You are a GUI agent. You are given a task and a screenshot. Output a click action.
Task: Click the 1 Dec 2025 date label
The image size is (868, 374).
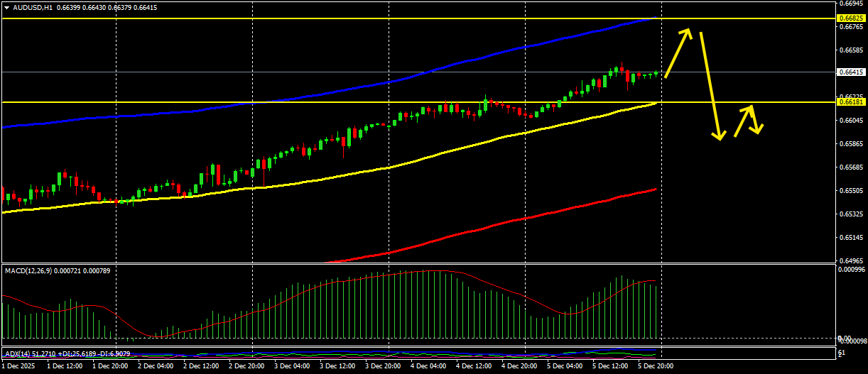coord(17,366)
